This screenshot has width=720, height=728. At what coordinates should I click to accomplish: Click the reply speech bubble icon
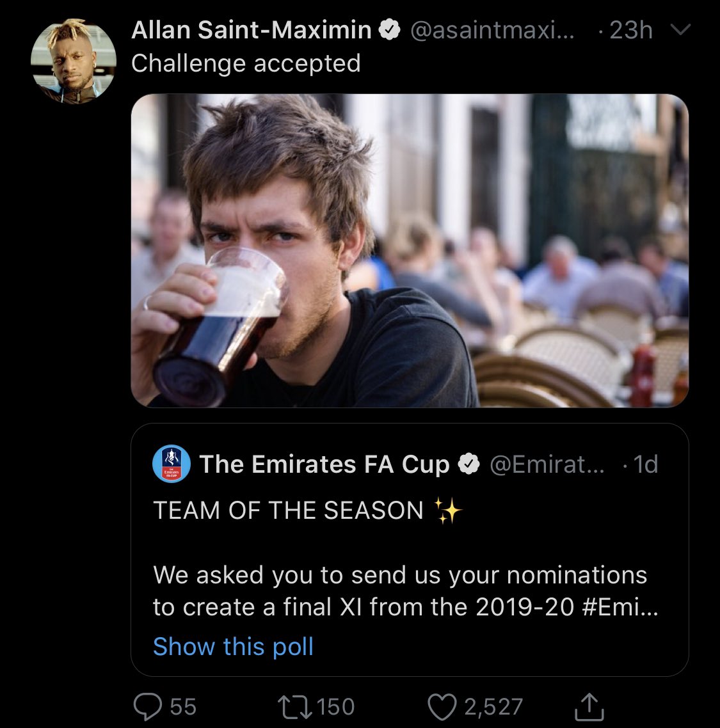click(148, 706)
